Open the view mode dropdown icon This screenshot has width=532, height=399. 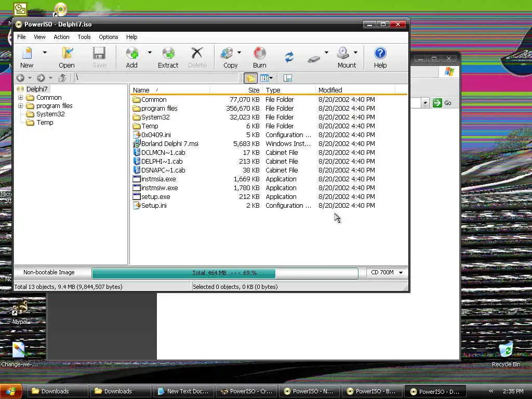267,78
